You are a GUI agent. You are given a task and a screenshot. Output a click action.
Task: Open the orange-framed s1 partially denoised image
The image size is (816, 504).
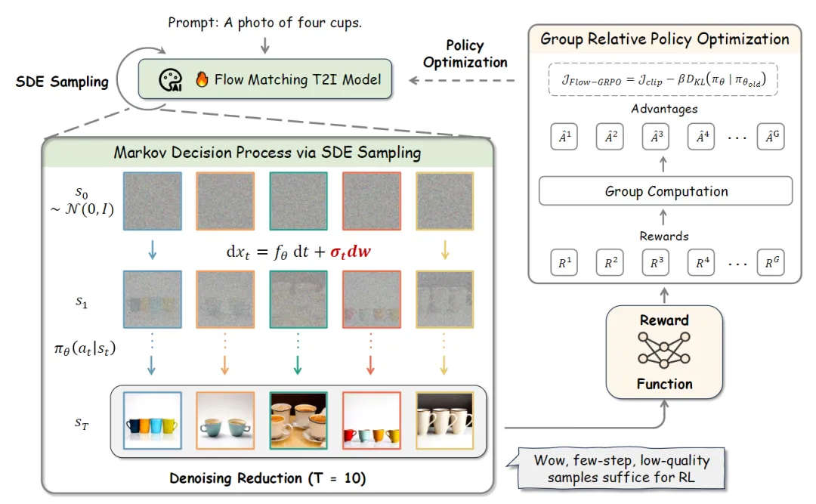[x=225, y=299]
